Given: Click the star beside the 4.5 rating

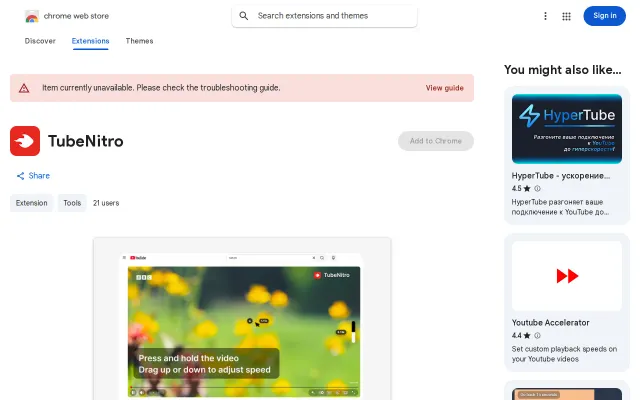Looking at the screenshot, I should [527, 189].
